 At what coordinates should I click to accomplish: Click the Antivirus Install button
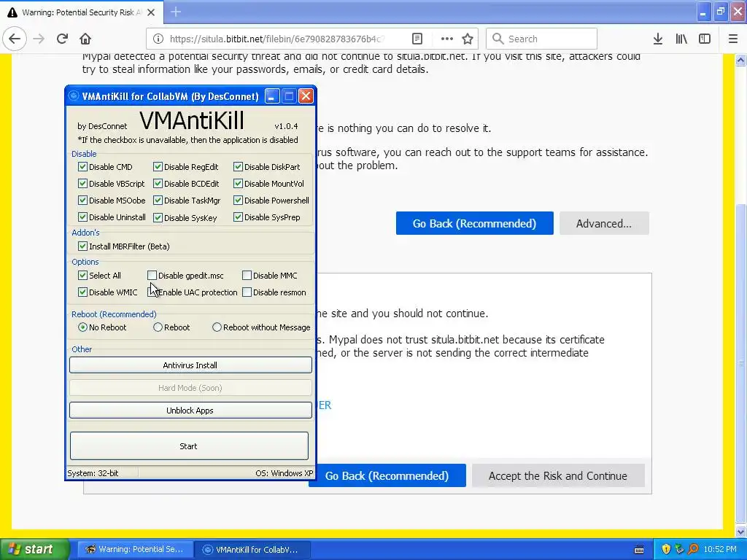[x=190, y=365]
